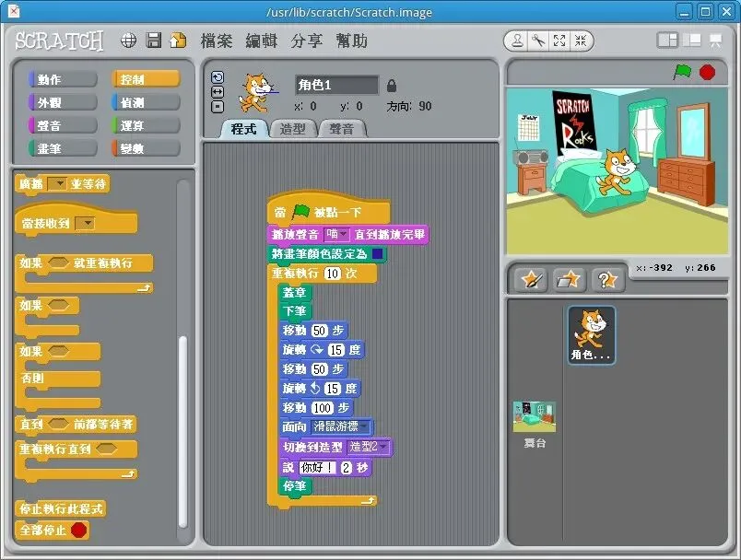Screen dimensions: 741x560
Task: Select the 動作 block category
Action: (63, 79)
